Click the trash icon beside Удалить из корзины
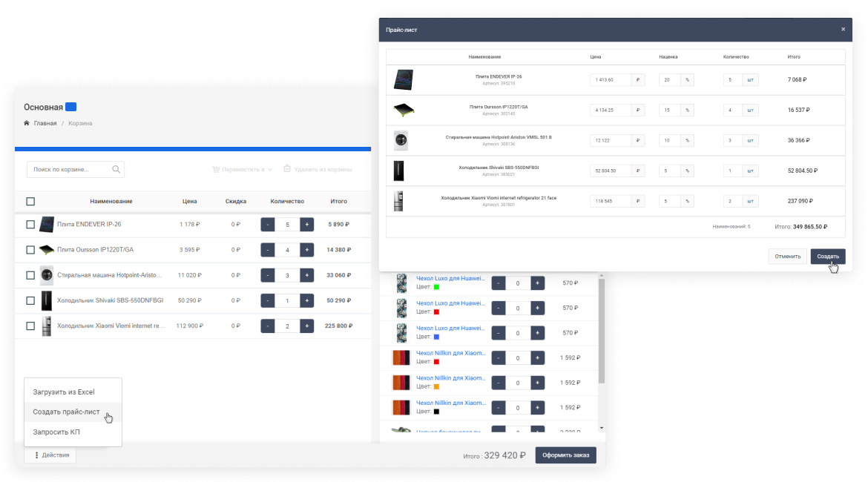868x482 pixels. click(x=287, y=169)
